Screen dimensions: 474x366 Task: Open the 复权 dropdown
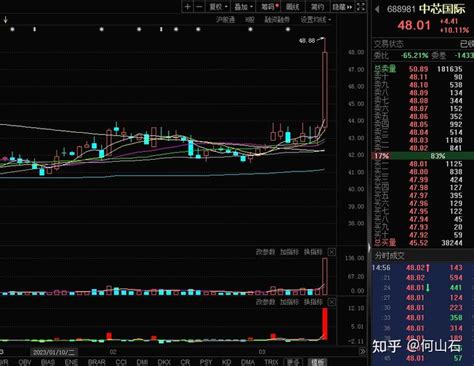(x=218, y=7)
